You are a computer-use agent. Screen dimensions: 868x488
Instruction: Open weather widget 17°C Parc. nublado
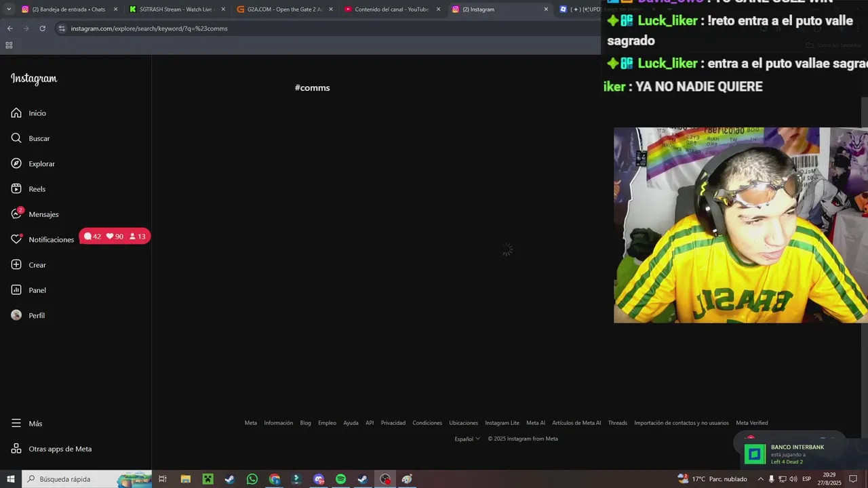click(x=713, y=479)
